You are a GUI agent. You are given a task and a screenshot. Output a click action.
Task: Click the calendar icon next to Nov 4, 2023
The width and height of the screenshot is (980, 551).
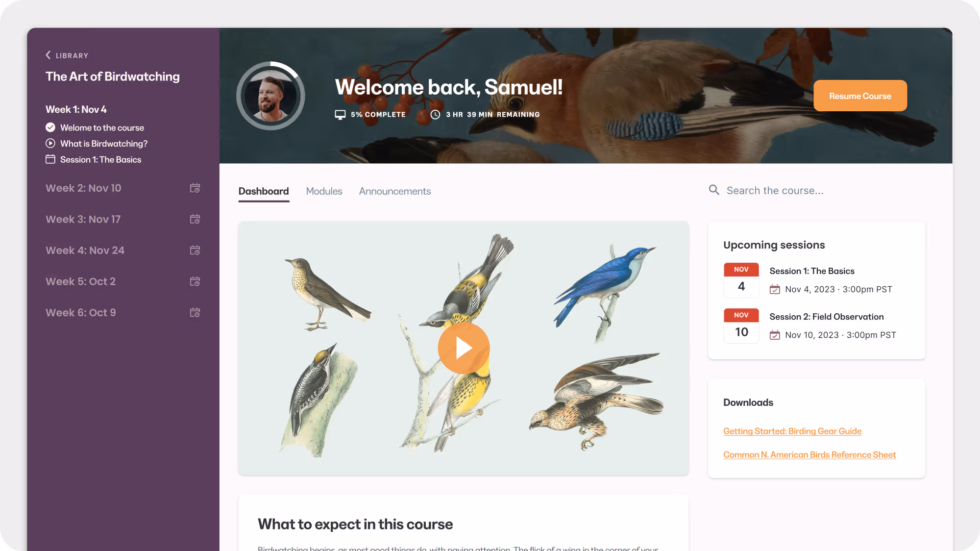775,289
